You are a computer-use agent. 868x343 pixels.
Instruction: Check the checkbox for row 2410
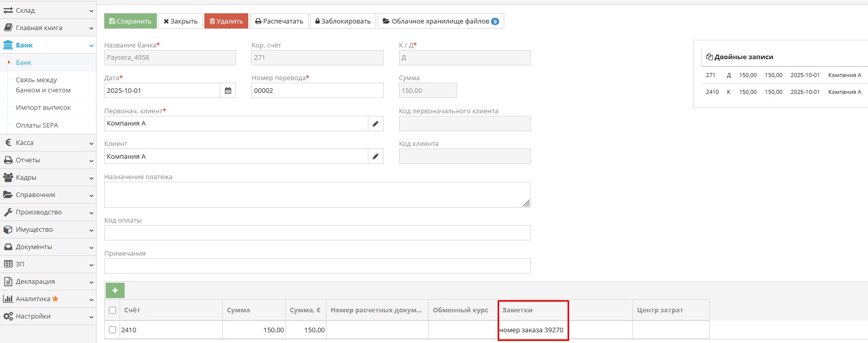(x=112, y=330)
